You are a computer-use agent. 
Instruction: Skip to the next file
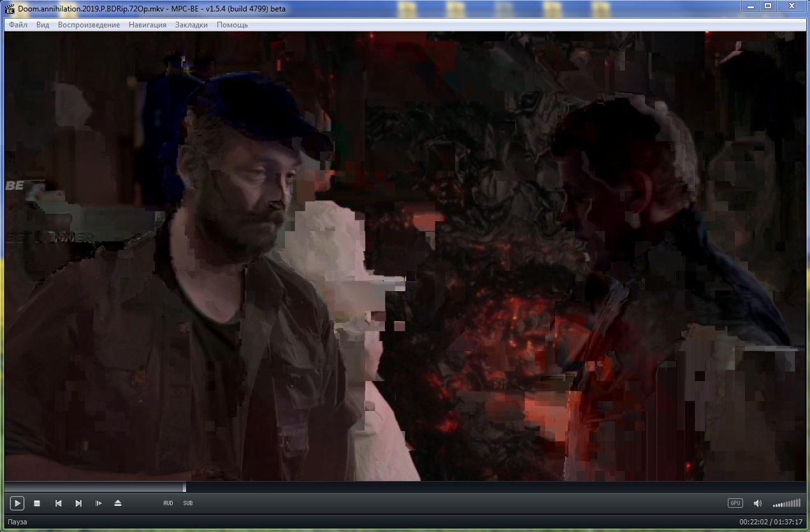[78, 503]
